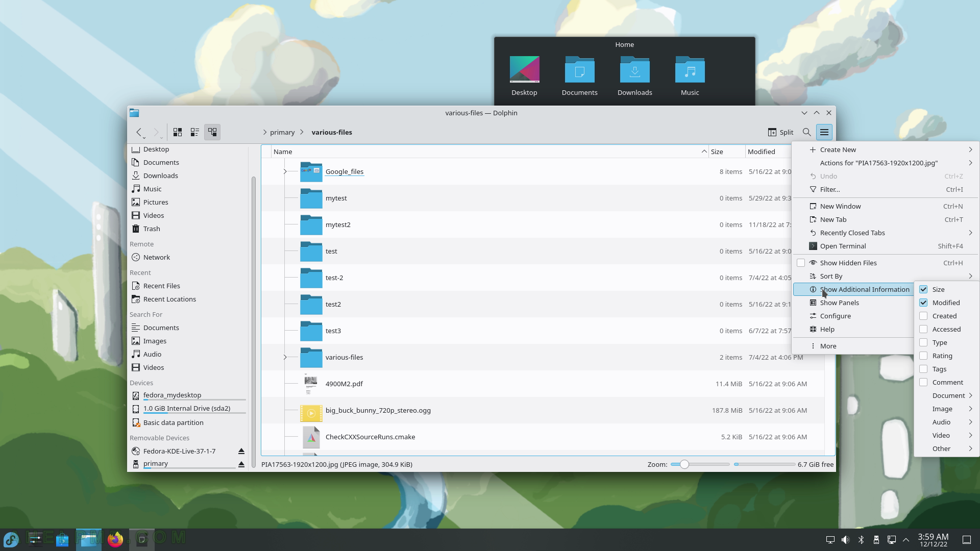The width and height of the screenshot is (980, 551).
Task: Click primary in the breadcrumb path
Action: coord(282,132)
